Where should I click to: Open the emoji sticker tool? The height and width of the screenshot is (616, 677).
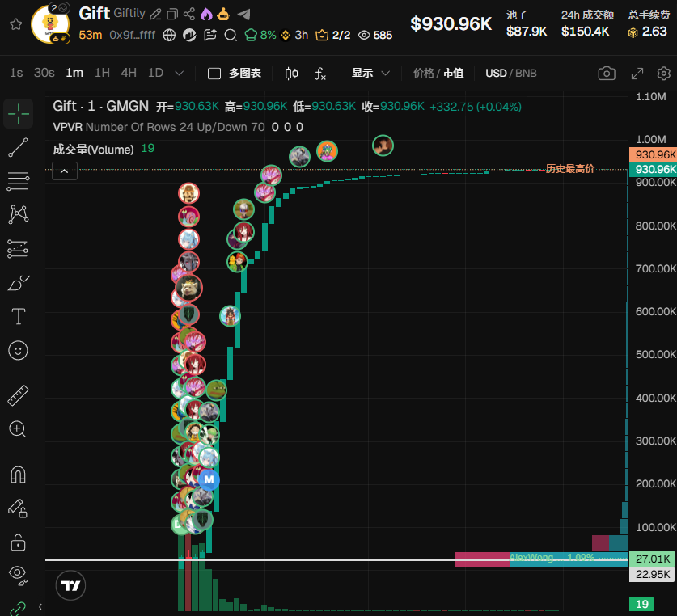click(18, 351)
